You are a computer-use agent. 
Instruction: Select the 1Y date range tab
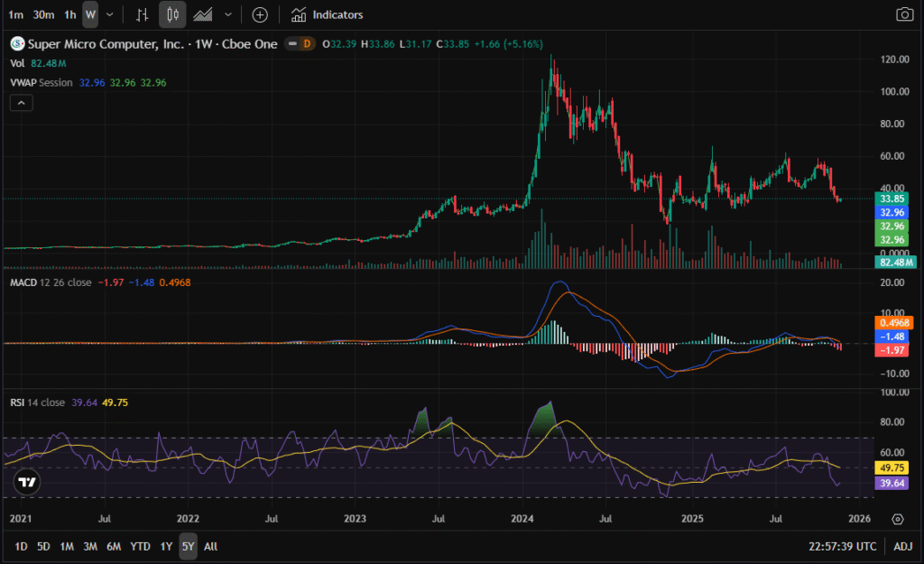coord(166,546)
